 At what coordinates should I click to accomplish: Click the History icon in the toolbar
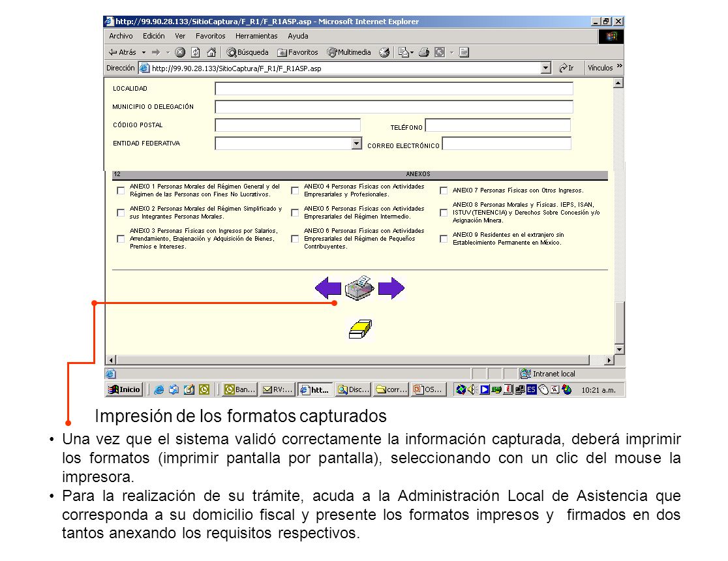(x=384, y=52)
